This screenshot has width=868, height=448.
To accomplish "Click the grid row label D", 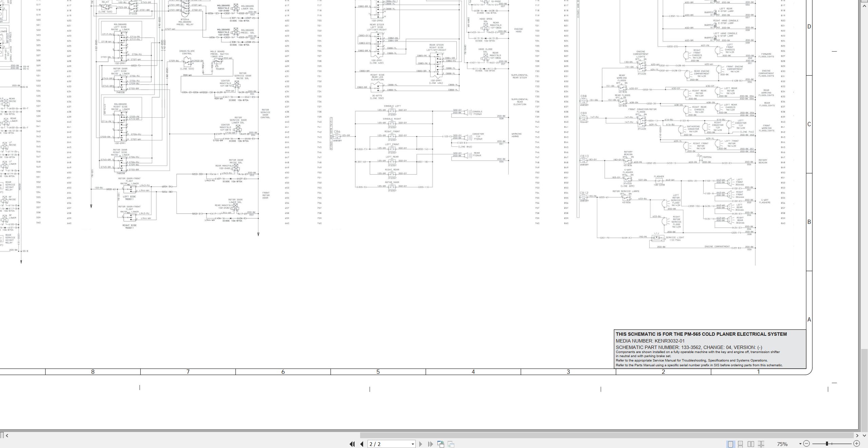I will click(809, 26).
